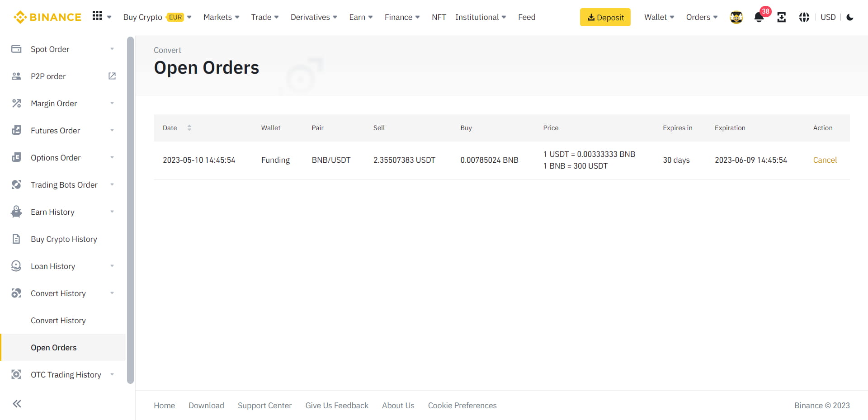
Task: Cancel the BNB/USDT convert order
Action: click(825, 160)
